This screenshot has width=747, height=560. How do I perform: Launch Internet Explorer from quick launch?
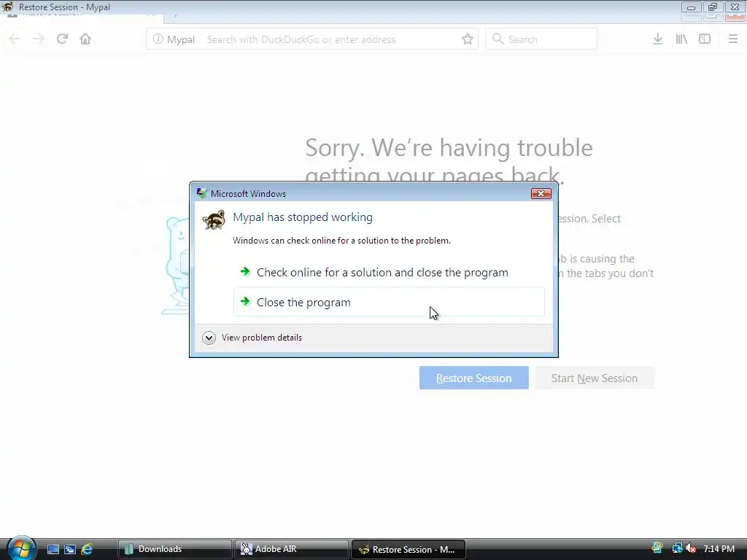pos(87,550)
